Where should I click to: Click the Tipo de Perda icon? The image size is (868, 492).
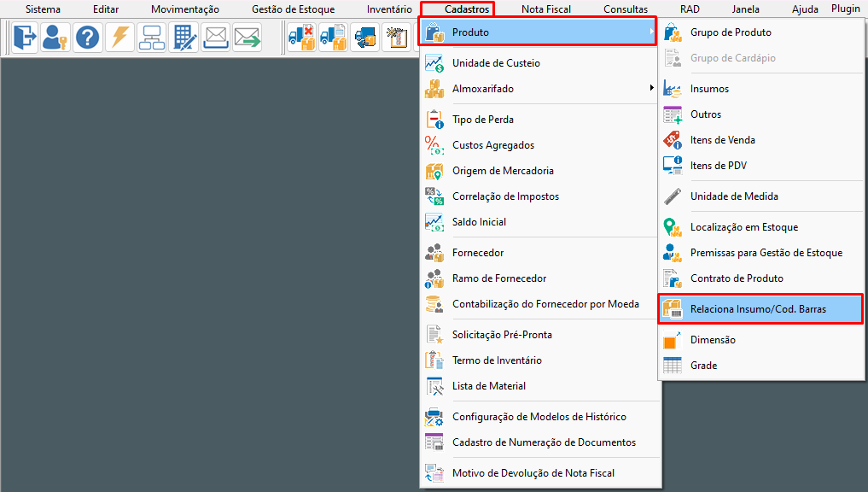coord(434,119)
